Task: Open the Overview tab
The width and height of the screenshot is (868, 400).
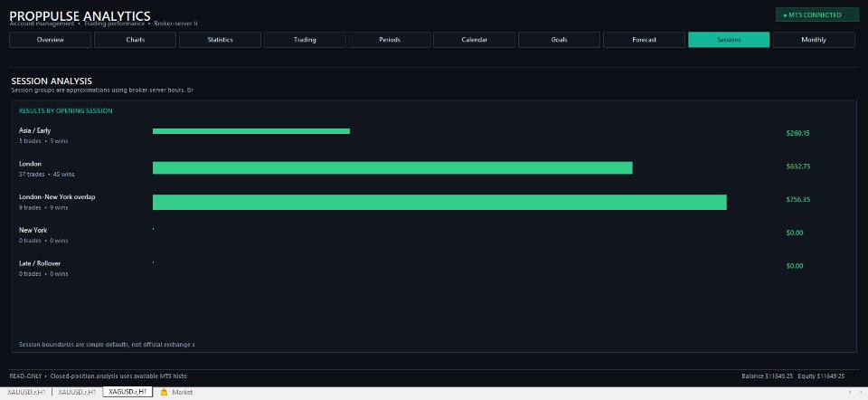Action: tap(51, 40)
